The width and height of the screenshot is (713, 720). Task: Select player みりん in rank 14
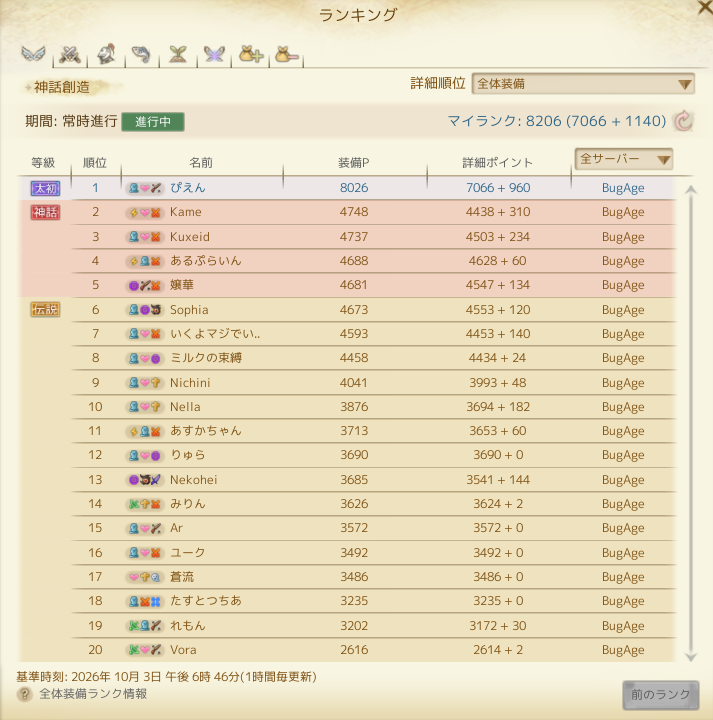click(x=188, y=504)
